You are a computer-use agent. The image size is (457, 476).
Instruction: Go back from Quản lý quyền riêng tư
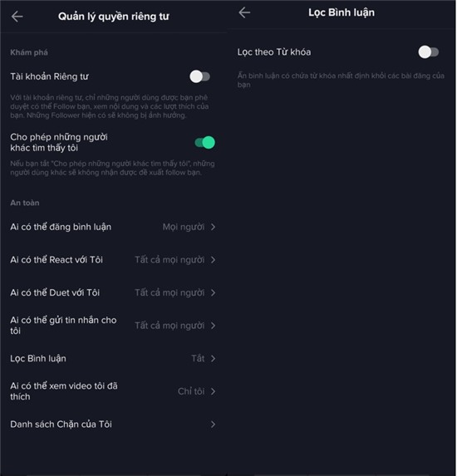pyautogui.click(x=17, y=17)
